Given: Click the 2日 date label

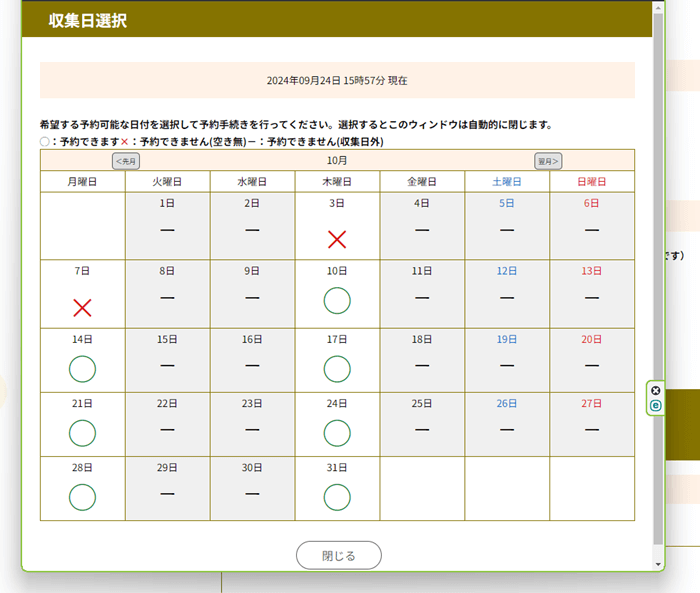Looking at the screenshot, I should click(x=252, y=203).
